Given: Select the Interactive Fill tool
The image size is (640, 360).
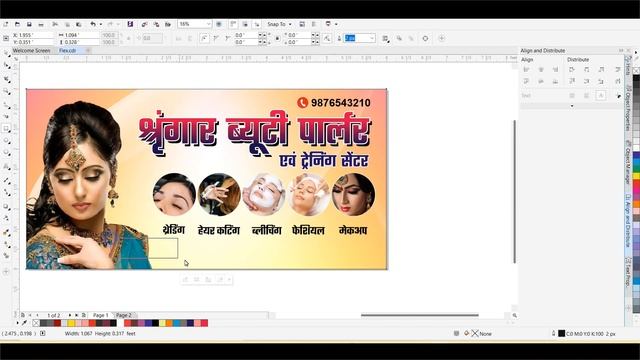Looking at the screenshot, I should pyautogui.click(x=6, y=244).
